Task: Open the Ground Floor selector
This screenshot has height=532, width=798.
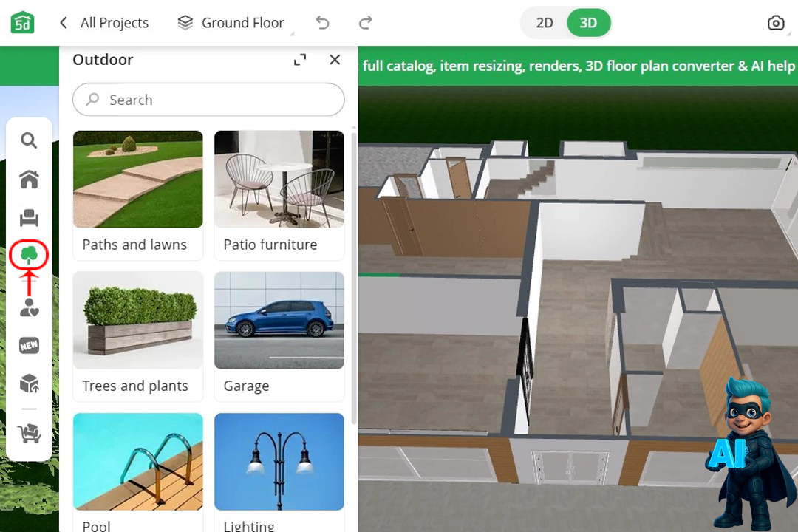Action: click(232, 23)
